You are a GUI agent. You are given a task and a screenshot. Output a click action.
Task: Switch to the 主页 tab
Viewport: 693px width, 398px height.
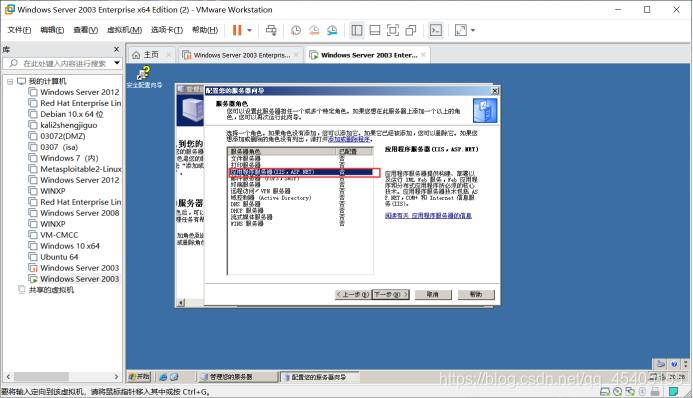[x=151, y=55]
